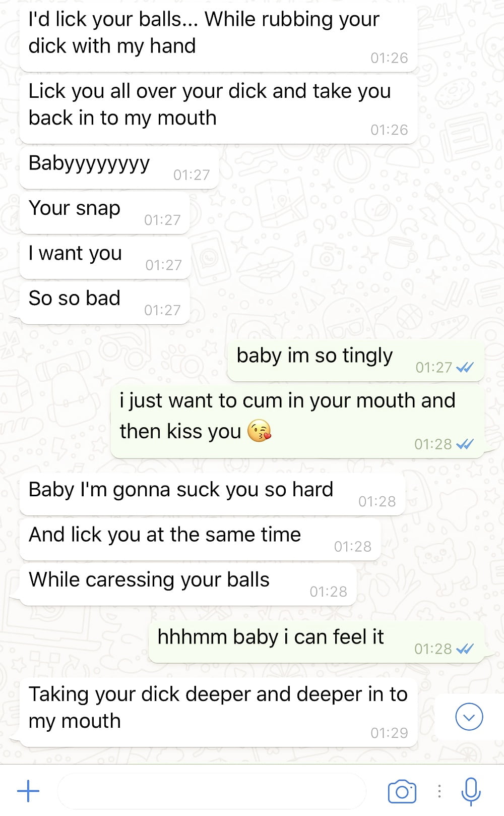The image size is (504, 816).
Task: Click the message text input field
Action: [x=212, y=791]
